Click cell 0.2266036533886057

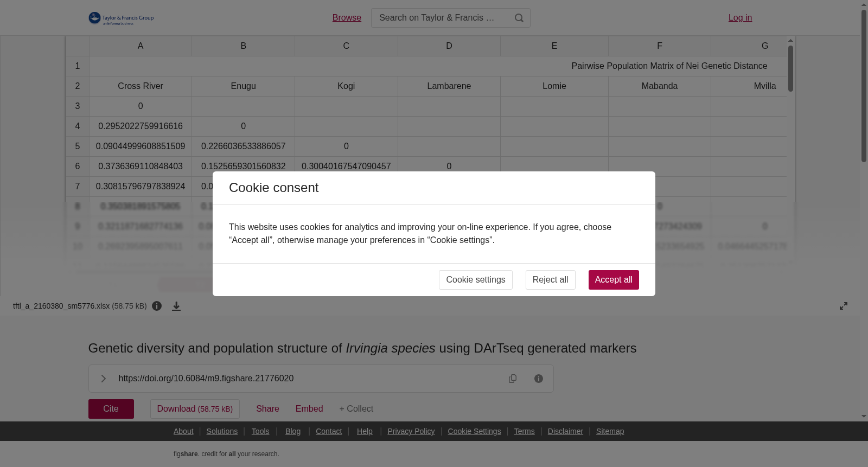click(244, 146)
